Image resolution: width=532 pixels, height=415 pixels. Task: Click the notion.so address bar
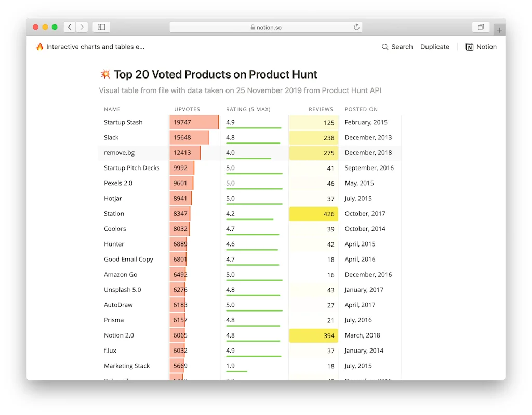(x=265, y=27)
